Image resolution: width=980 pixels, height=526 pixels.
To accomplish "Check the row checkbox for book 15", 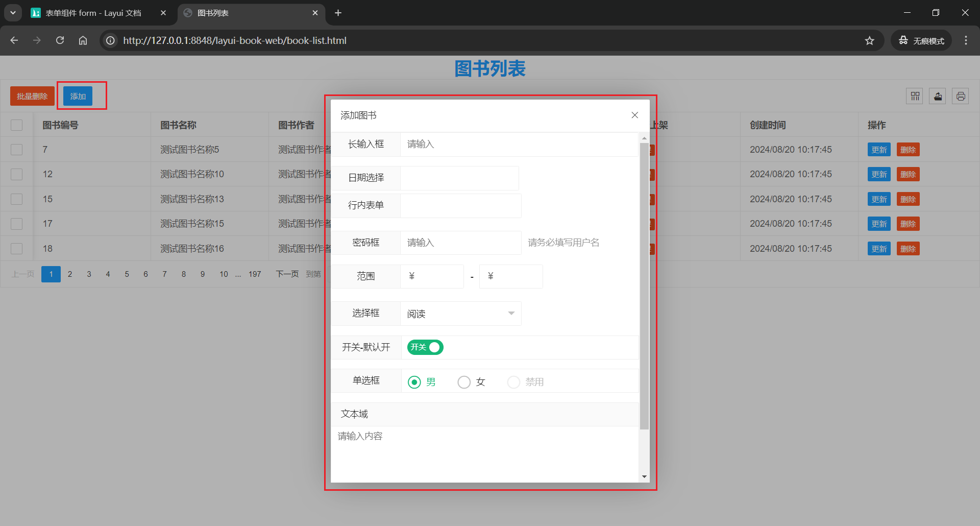I will click(x=17, y=199).
